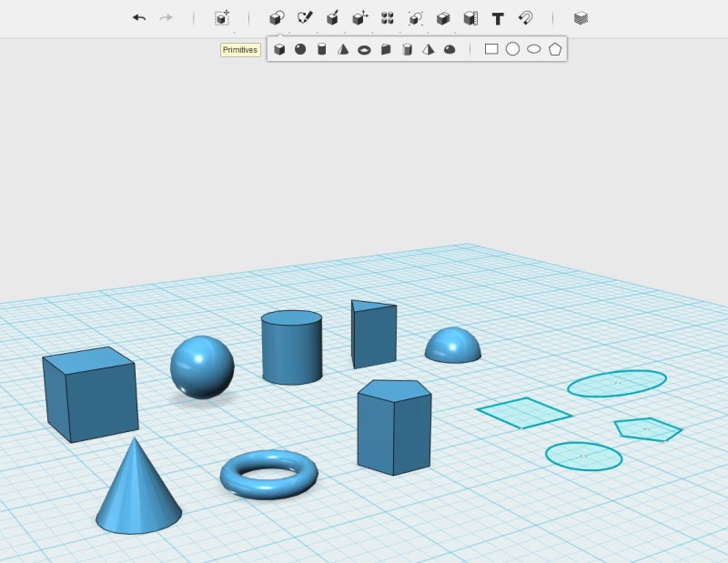Open the Transform tool menu
Image resolution: width=728 pixels, height=563 pixels.
coord(222,18)
